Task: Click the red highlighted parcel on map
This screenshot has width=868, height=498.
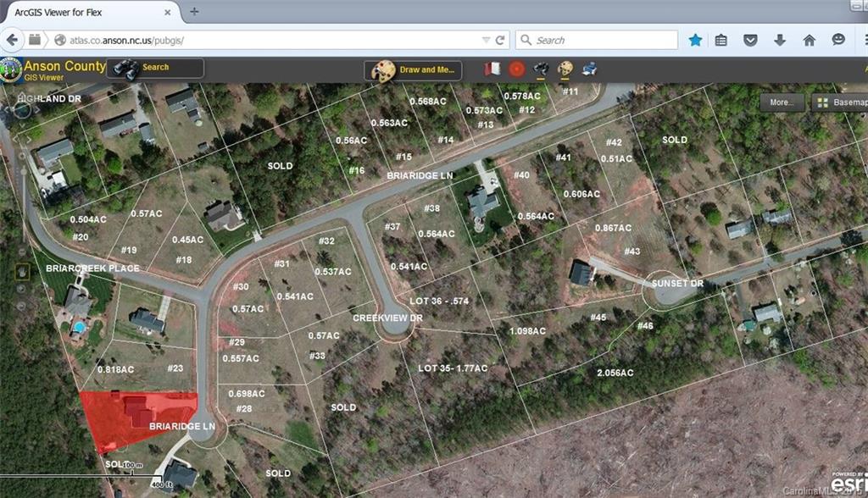Action: click(136, 418)
